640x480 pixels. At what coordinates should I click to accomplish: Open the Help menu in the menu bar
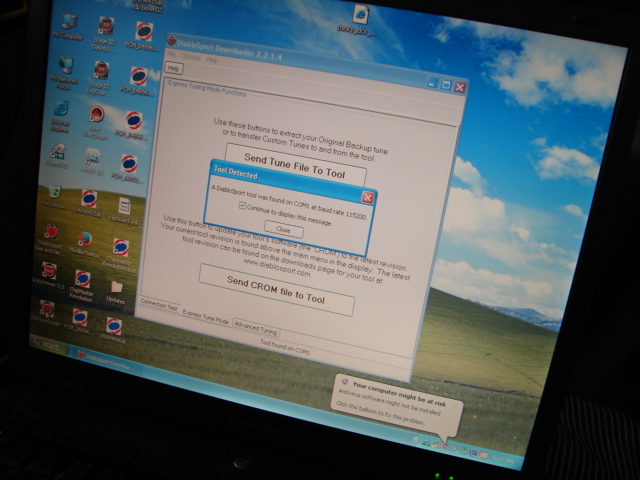click(212, 60)
